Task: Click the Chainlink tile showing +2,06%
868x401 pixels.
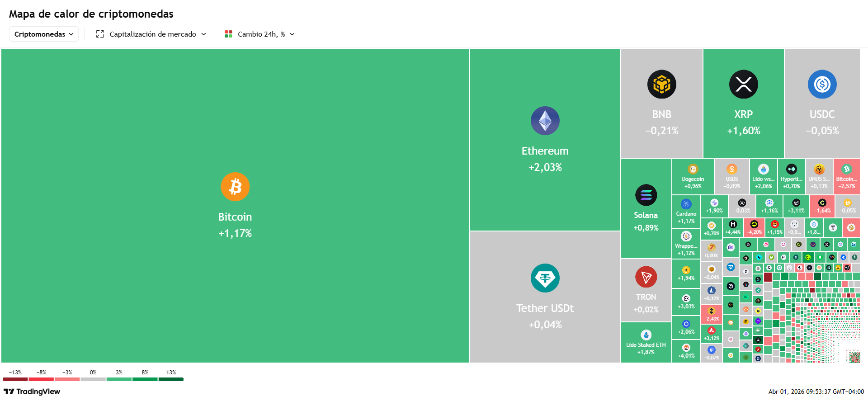Action: tap(686, 327)
